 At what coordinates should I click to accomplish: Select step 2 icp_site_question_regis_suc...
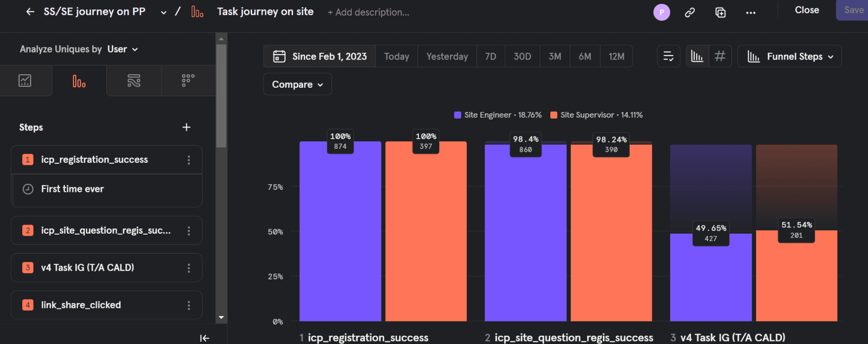106,231
